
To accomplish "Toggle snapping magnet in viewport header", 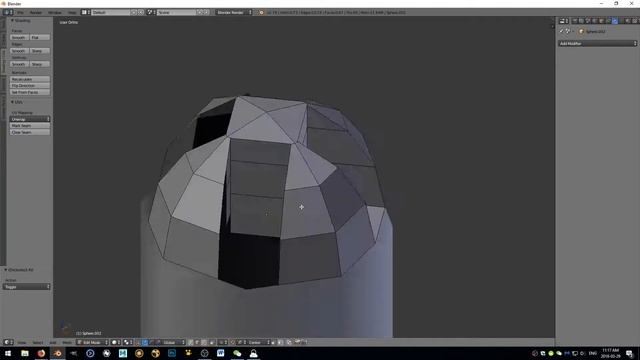I will coord(233,342).
